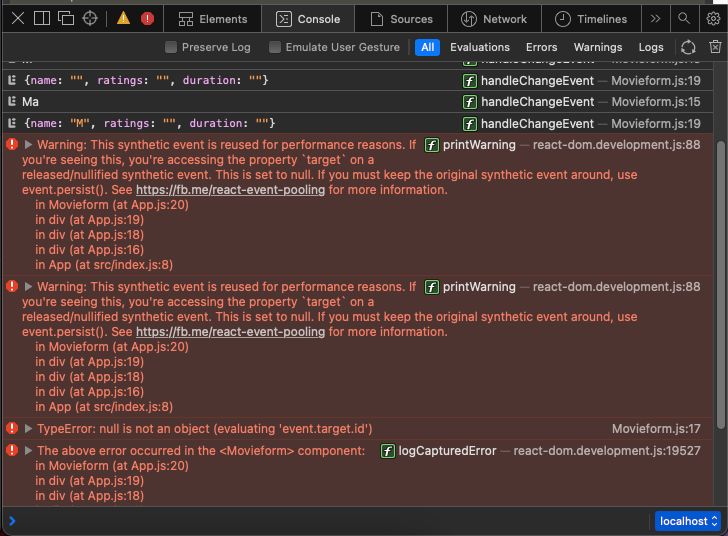Click the error icon on 'The above error occurred' row
Screen dimensions: 728x536
click(x=12, y=450)
